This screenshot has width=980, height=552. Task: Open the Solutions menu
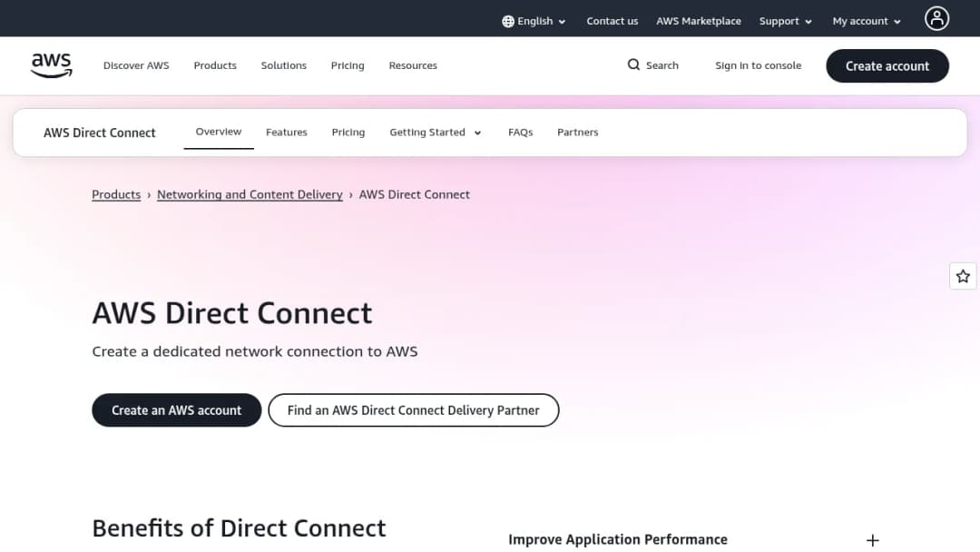click(x=284, y=65)
